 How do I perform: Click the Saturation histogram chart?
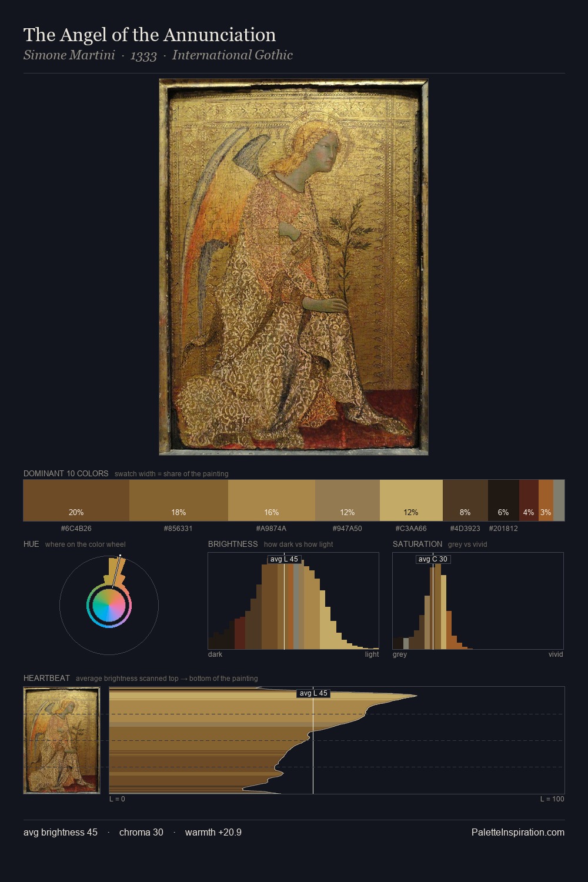(478, 601)
